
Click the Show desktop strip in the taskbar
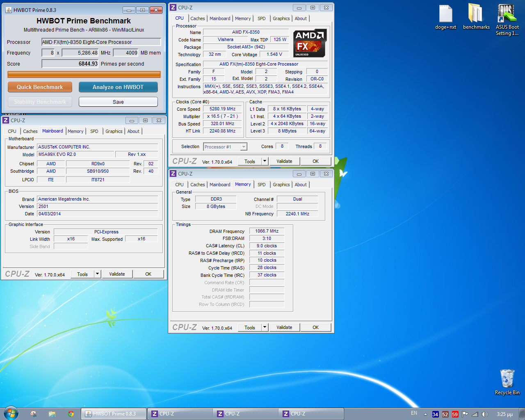[522, 414]
